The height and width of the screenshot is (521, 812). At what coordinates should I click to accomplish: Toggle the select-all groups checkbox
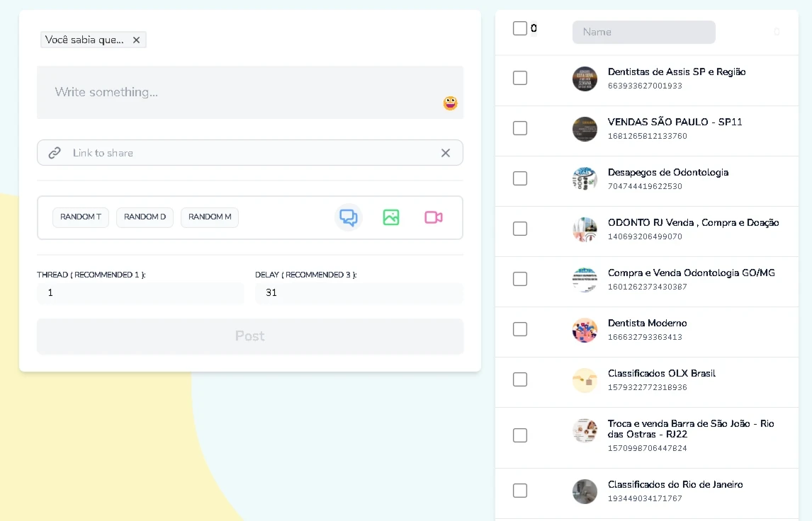pyautogui.click(x=519, y=28)
